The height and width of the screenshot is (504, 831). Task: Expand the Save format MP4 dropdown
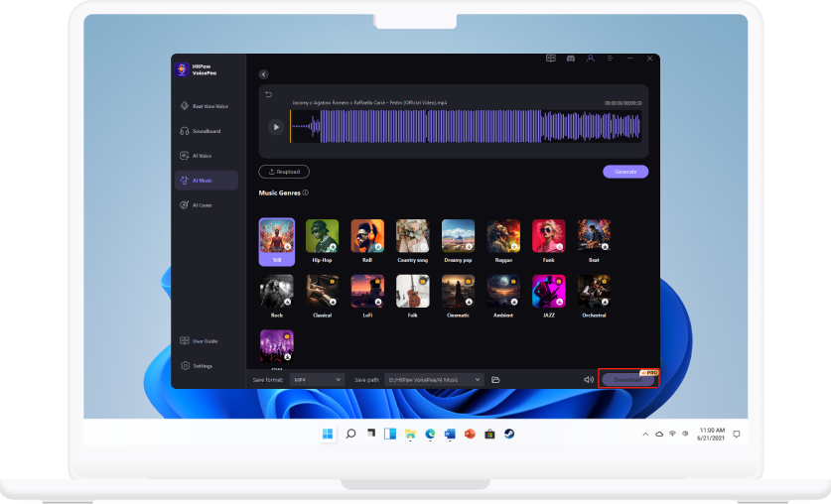(x=317, y=379)
